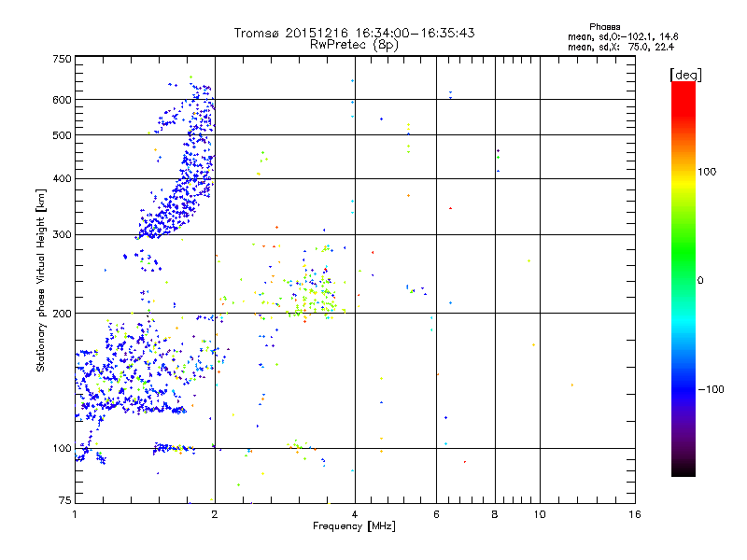The width and height of the screenshot is (747, 560).
Task: Click the "75" height tick label
Action: [65, 500]
